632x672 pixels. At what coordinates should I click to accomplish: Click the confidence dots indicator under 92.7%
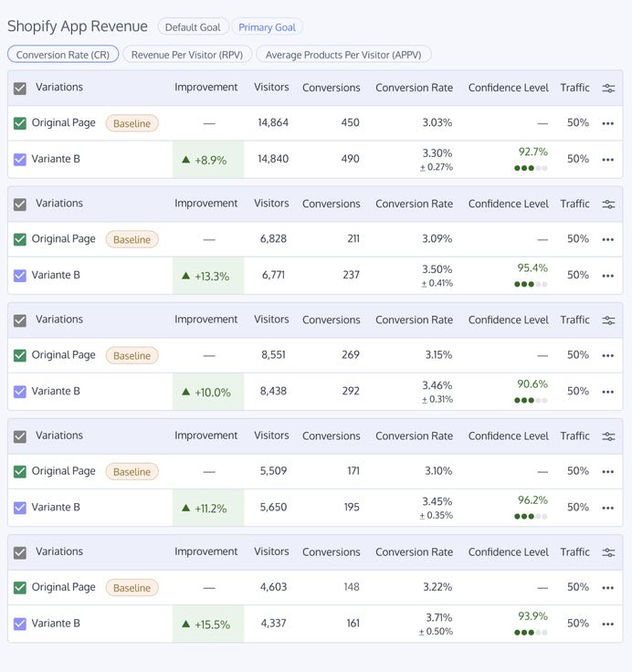pyautogui.click(x=531, y=168)
